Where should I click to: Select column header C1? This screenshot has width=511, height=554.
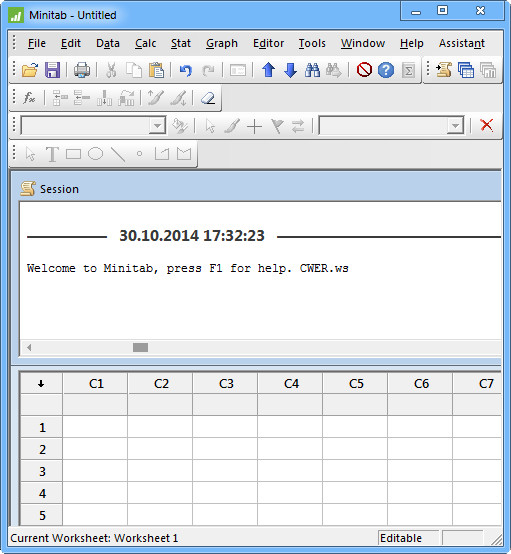[x=96, y=383]
